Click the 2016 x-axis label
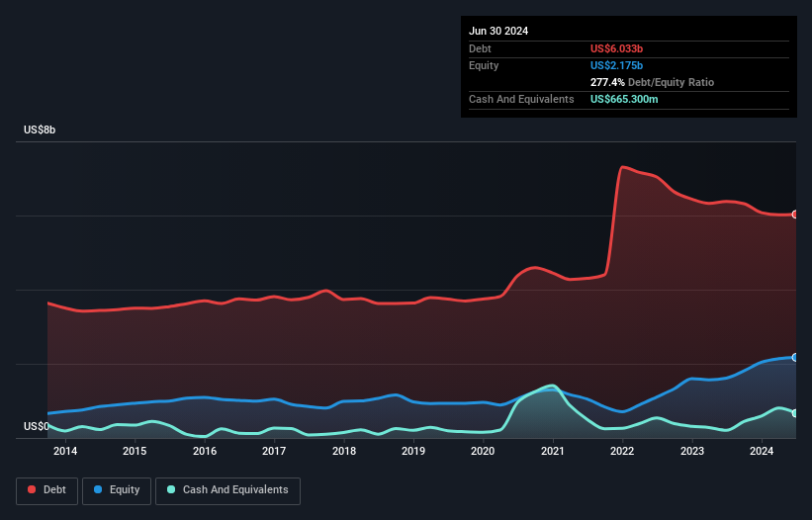The height and width of the screenshot is (520, 812). tap(205, 451)
